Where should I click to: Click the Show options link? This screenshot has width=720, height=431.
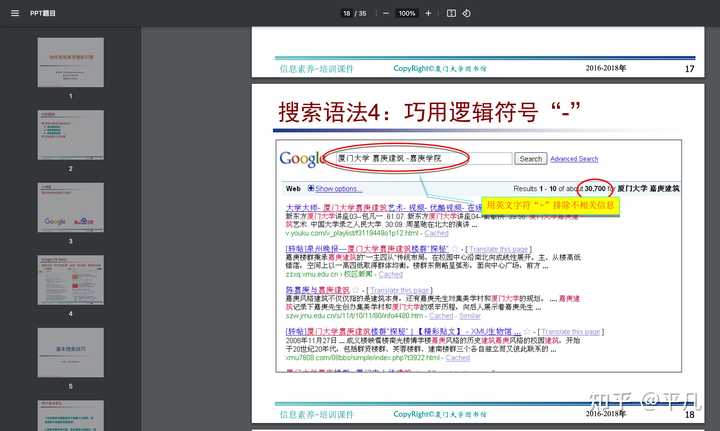tap(338, 189)
